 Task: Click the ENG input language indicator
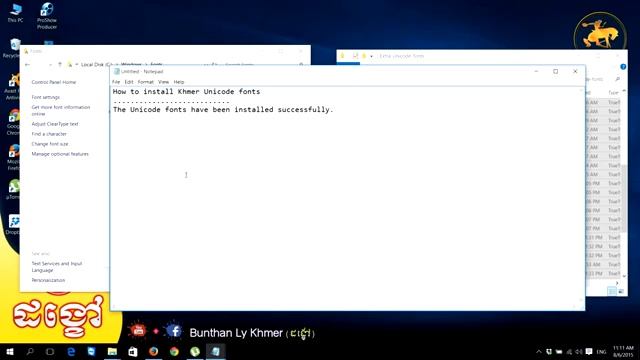pos(601,351)
